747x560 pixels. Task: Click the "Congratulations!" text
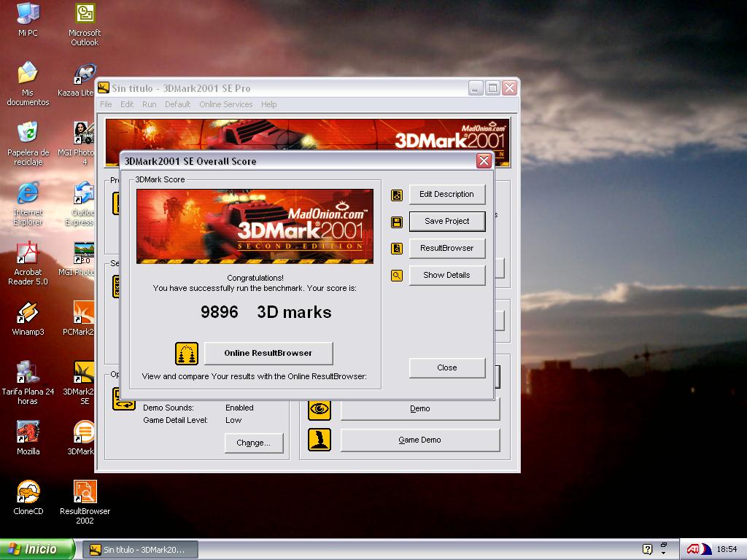(x=255, y=278)
